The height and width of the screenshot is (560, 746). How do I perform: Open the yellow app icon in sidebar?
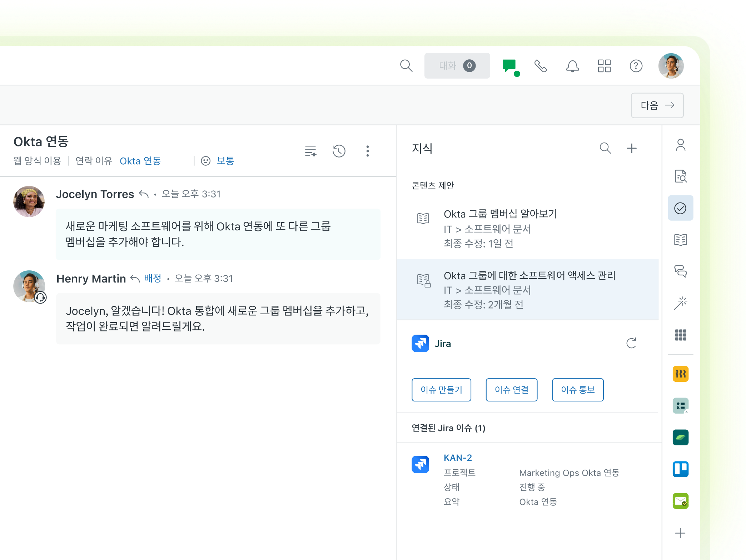click(681, 374)
